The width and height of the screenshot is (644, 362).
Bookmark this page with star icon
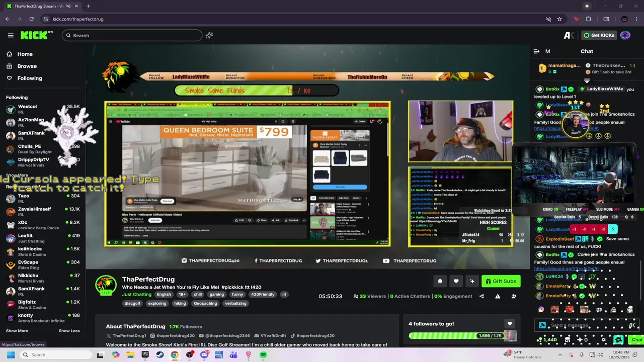coord(559,19)
